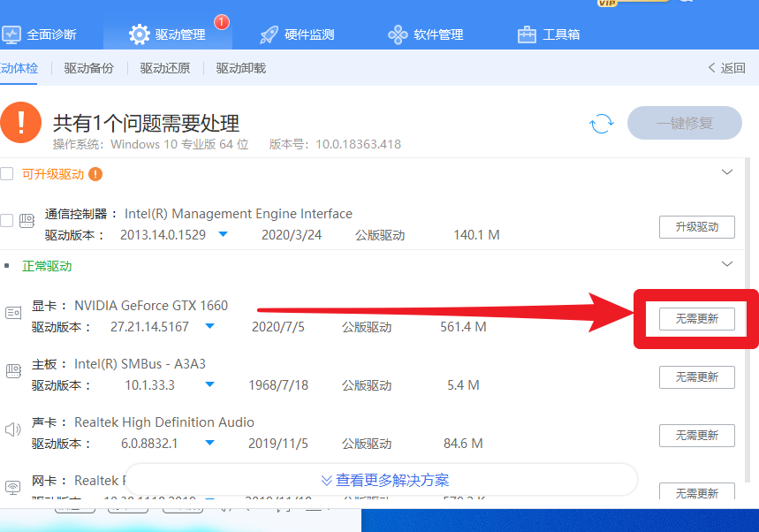Open the 工具箱 toolbox tab
The height and width of the screenshot is (532, 759).
[549, 34]
